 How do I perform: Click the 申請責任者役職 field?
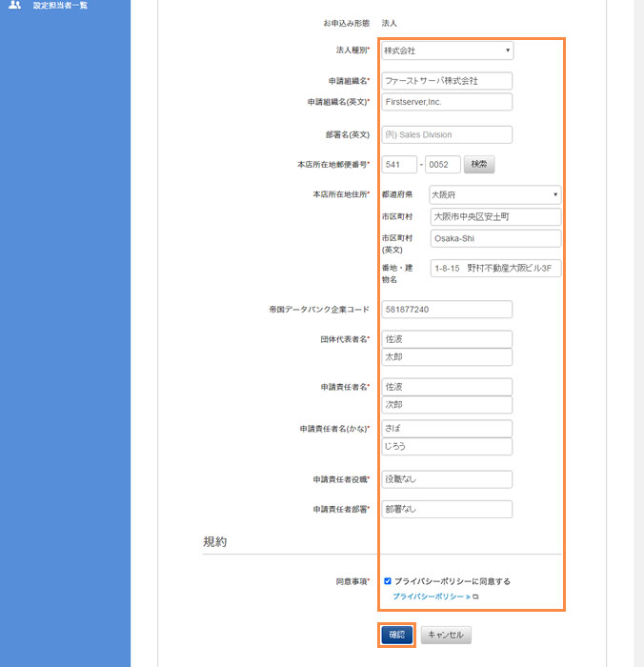[447, 479]
